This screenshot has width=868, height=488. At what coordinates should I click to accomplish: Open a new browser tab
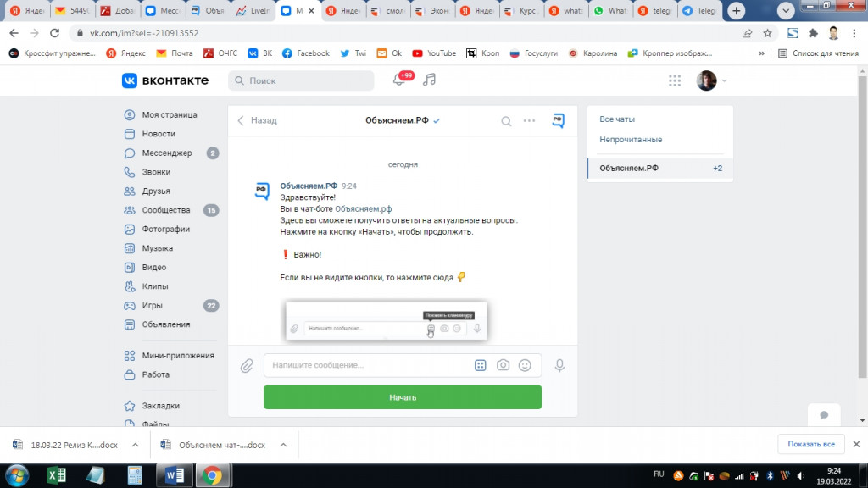point(737,10)
